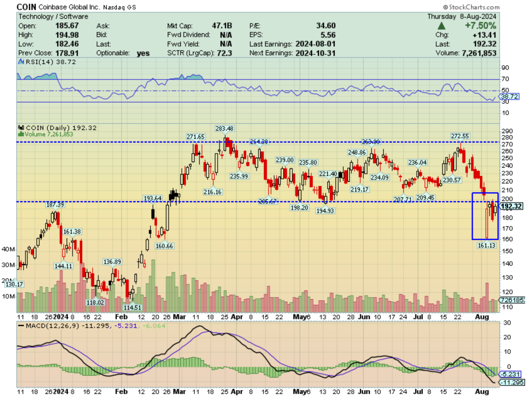532x399 pixels.
Task: Click the 187.39 price label
Action: (x=55, y=205)
